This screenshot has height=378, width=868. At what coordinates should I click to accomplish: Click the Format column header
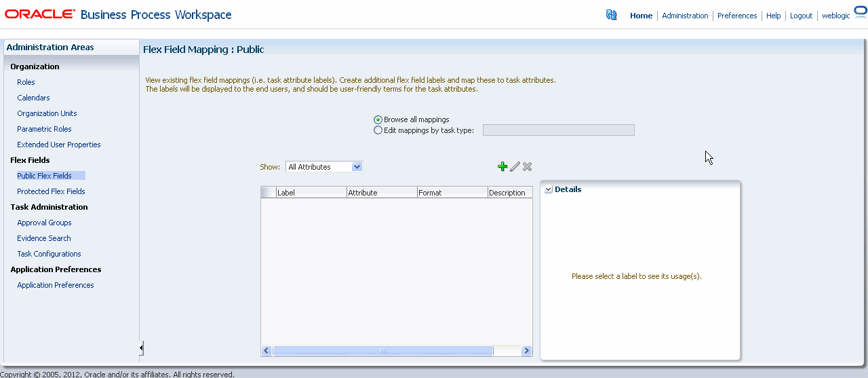click(452, 193)
